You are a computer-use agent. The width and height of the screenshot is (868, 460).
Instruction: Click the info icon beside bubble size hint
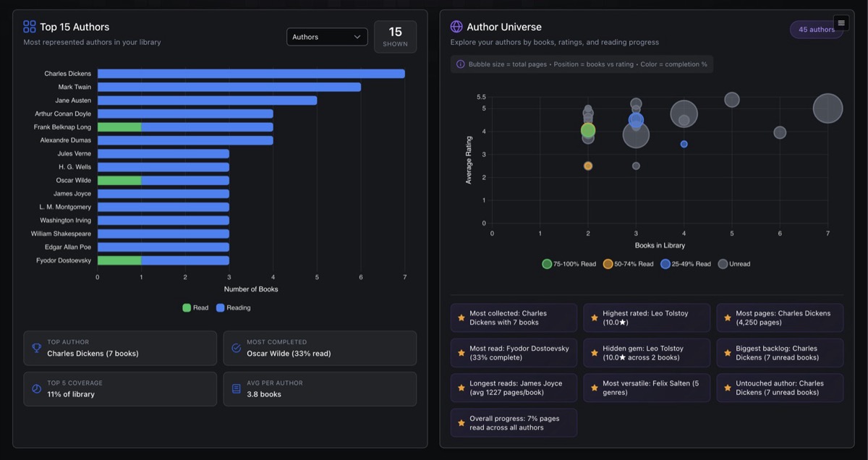pyautogui.click(x=461, y=64)
